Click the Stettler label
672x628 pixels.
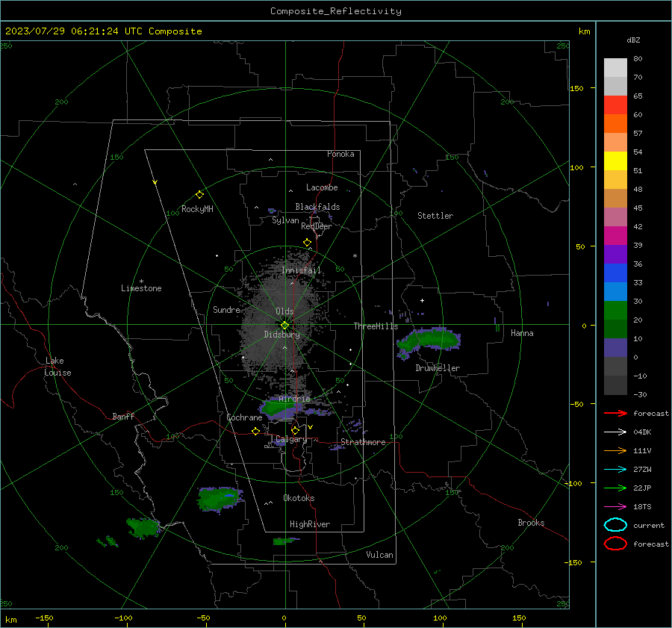pos(435,216)
